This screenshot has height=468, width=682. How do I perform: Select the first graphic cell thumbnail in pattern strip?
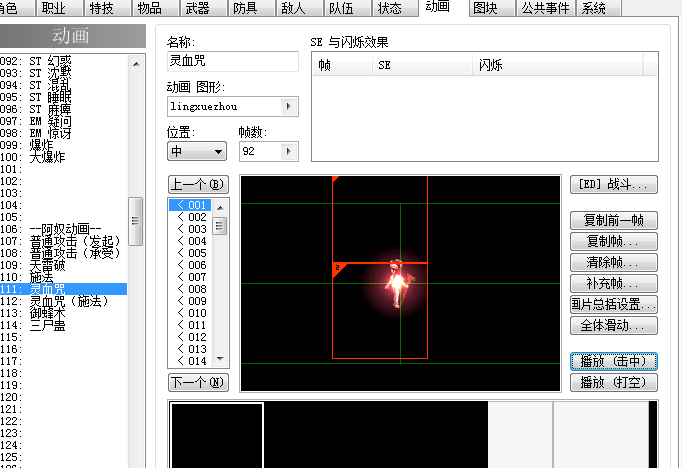click(217, 435)
